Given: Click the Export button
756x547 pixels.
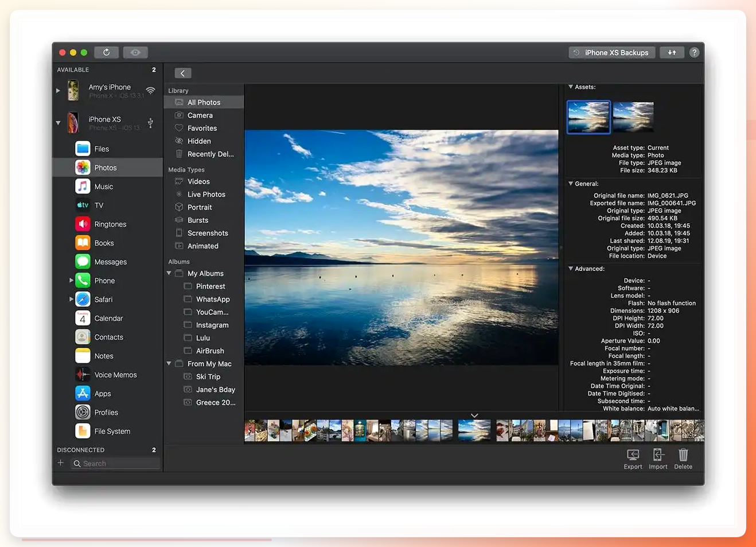Looking at the screenshot, I should point(633,459).
